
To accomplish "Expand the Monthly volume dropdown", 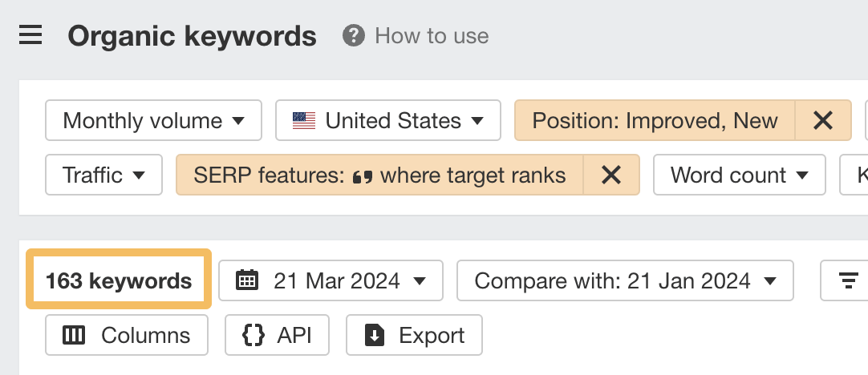I will pyautogui.click(x=153, y=121).
